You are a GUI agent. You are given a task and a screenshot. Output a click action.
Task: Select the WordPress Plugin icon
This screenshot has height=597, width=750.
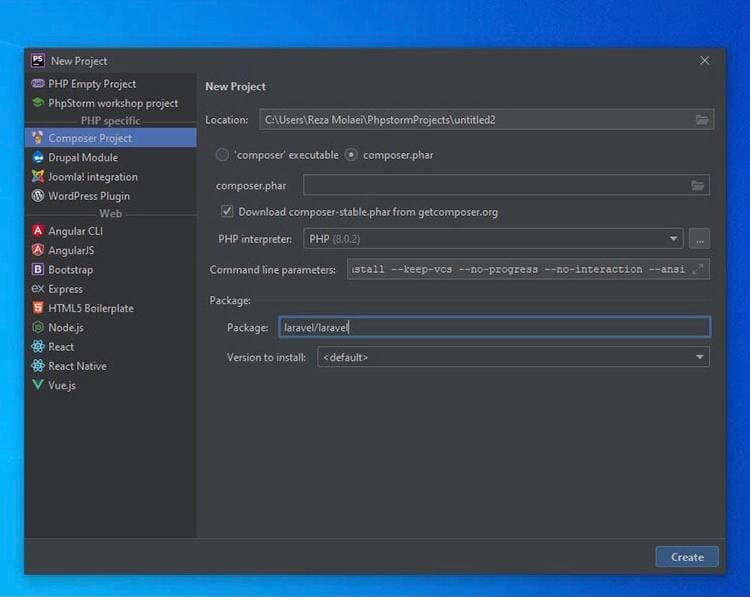pos(38,196)
